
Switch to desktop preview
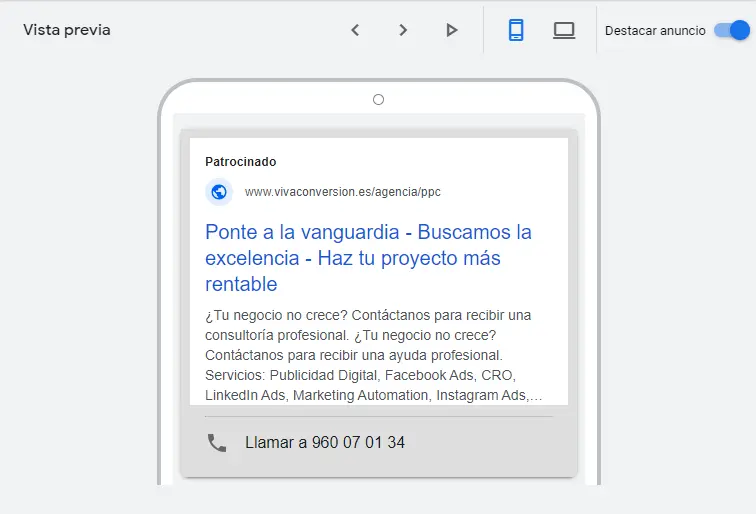coord(564,30)
